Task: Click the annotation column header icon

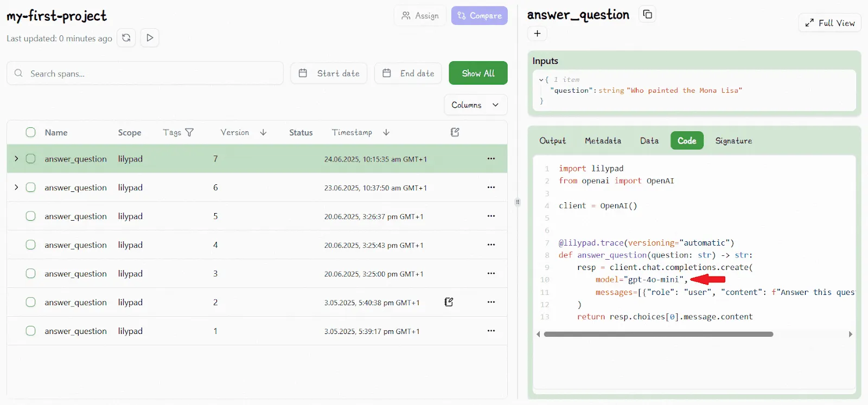Action: click(x=455, y=132)
